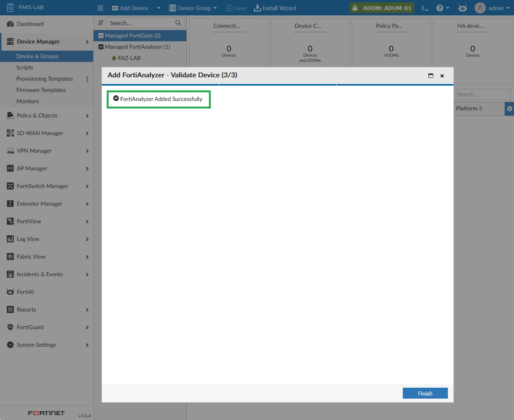Click the ADOM: ADOM-01 lock badge
514x420 pixels.
pyautogui.click(x=382, y=8)
